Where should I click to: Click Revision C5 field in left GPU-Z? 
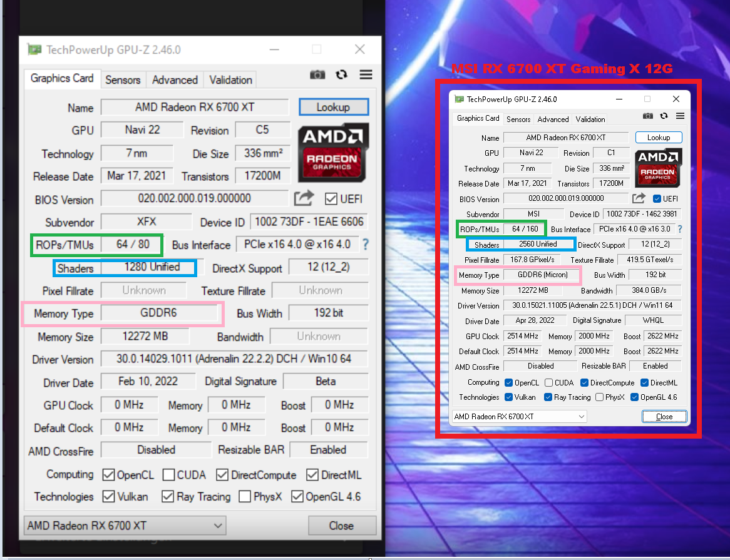click(262, 130)
